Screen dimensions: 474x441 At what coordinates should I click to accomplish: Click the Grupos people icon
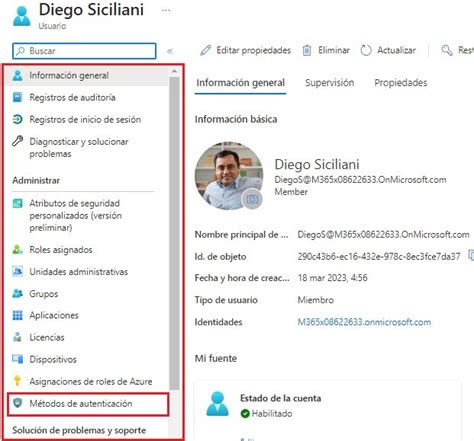(17, 293)
